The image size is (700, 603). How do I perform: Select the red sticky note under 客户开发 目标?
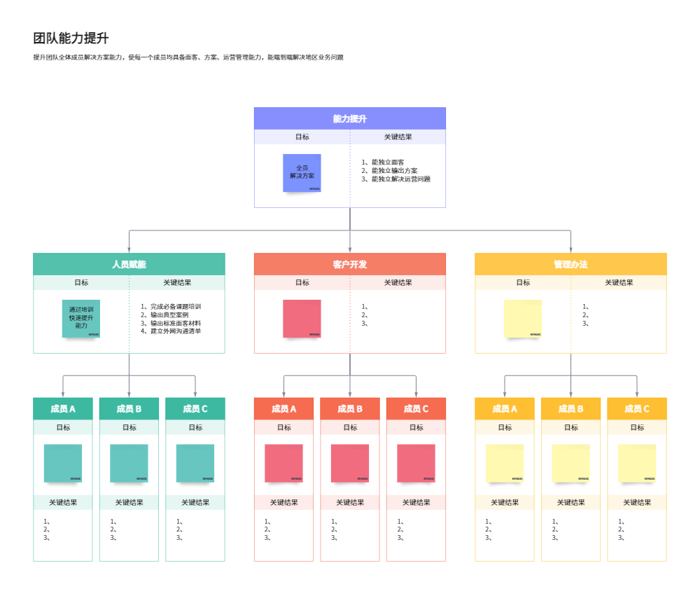click(x=301, y=319)
